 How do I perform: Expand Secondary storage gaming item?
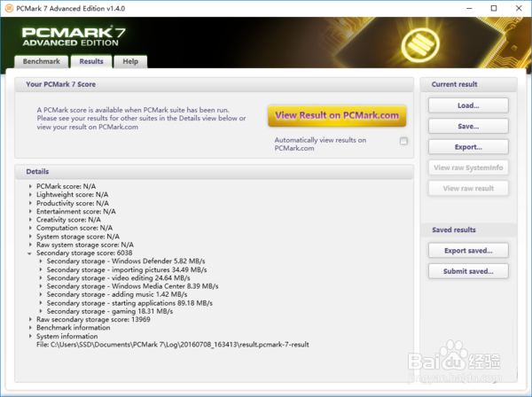click(41, 311)
